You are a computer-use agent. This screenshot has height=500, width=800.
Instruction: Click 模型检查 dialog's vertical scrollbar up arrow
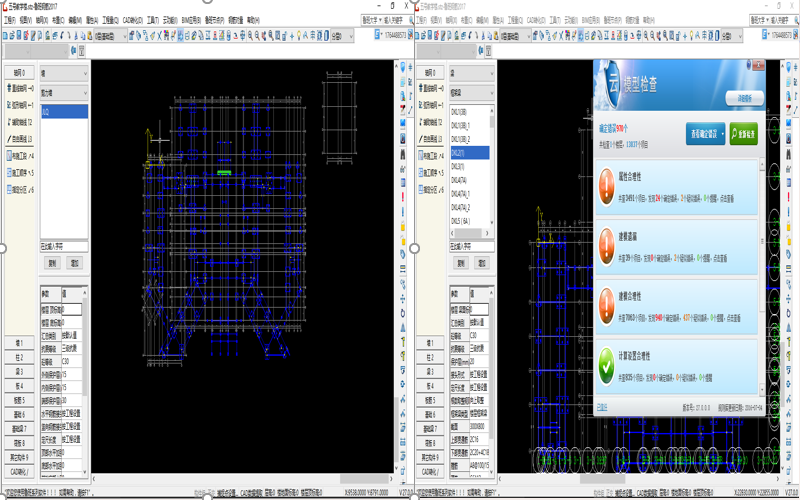pyautogui.click(x=762, y=163)
